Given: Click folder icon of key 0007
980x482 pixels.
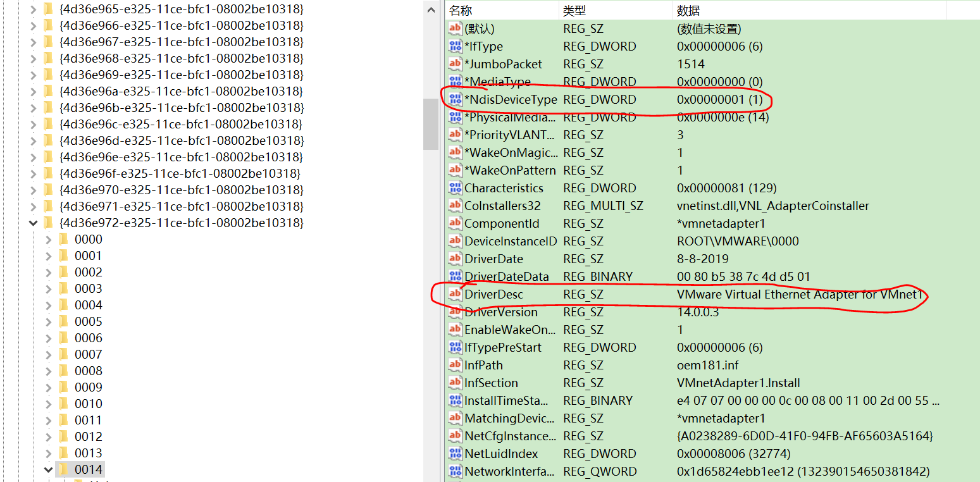Looking at the screenshot, I should [63, 354].
